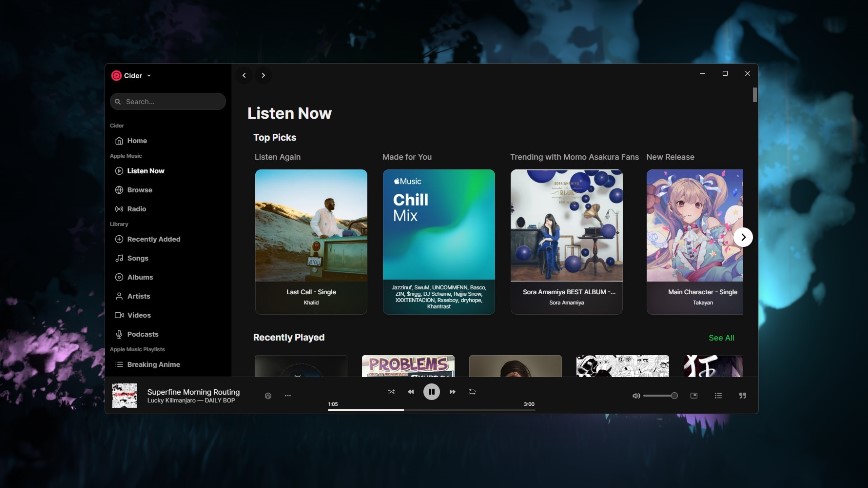Open the playback queue list

718,396
